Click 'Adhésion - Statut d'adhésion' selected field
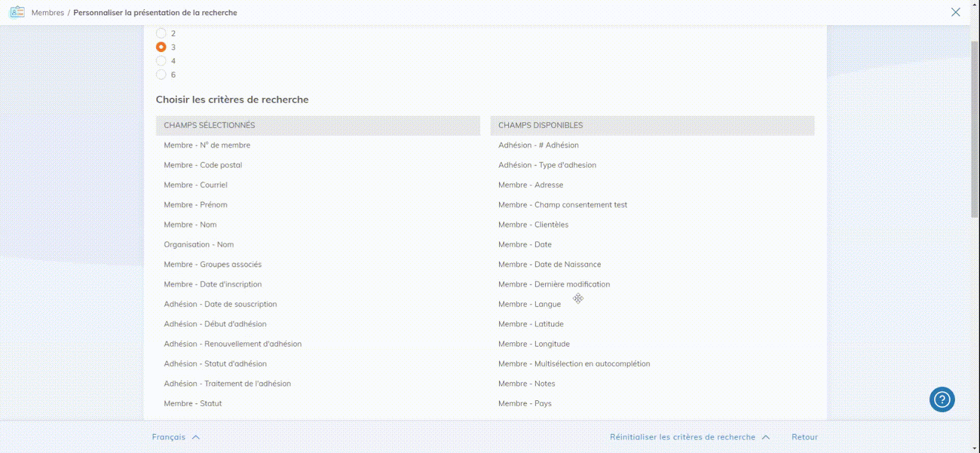Screen dimensions: 980x453 coord(215,364)
